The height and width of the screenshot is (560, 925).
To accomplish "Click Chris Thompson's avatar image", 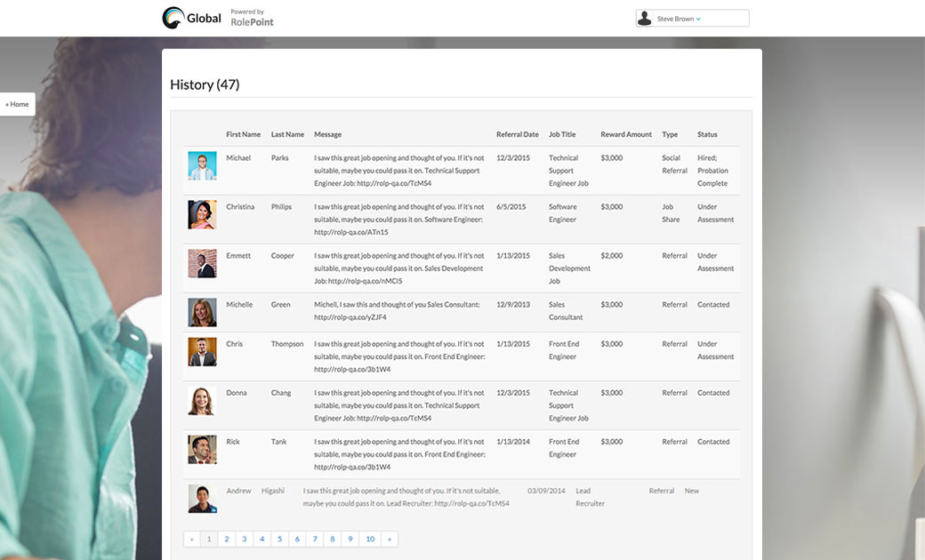I will pos(202,352).
